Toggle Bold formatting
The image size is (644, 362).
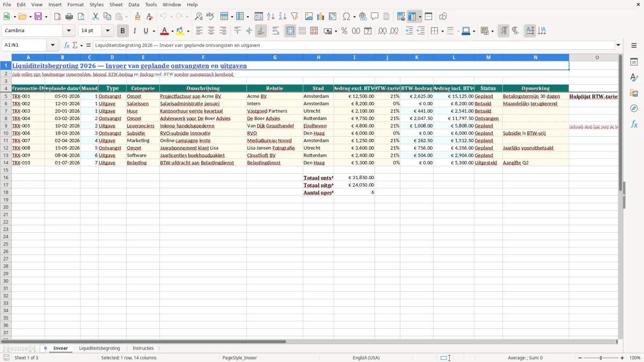coord(122,31)
